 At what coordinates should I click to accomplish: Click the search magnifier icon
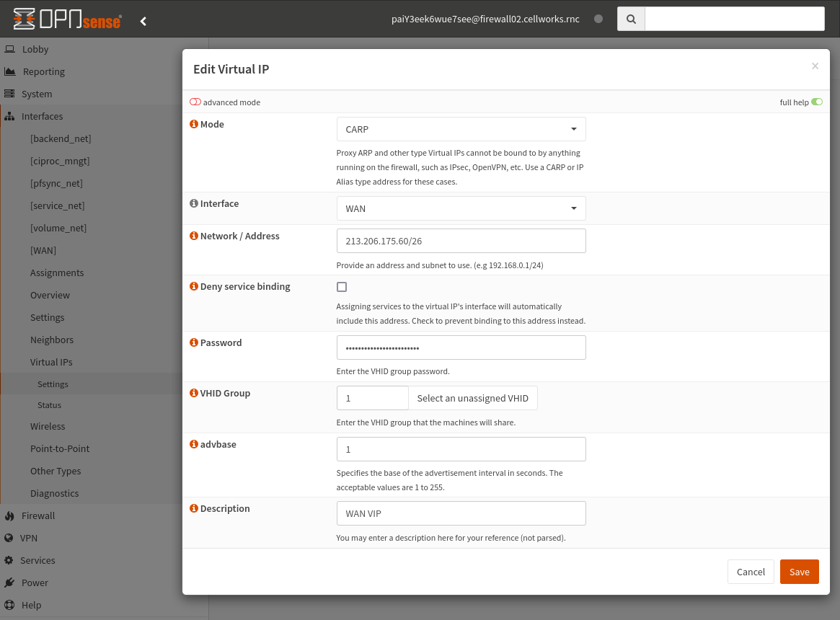[630, 18]
